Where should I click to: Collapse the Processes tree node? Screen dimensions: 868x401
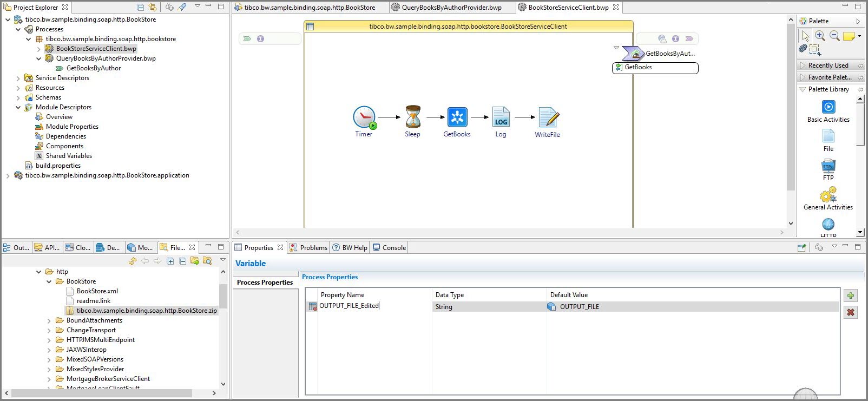(18, 29)
